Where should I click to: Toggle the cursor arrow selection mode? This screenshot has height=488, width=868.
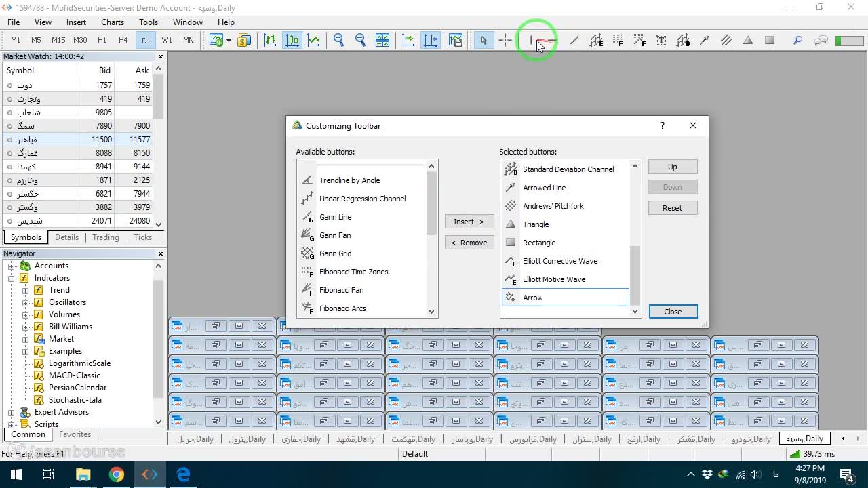(x=484, y=41)
